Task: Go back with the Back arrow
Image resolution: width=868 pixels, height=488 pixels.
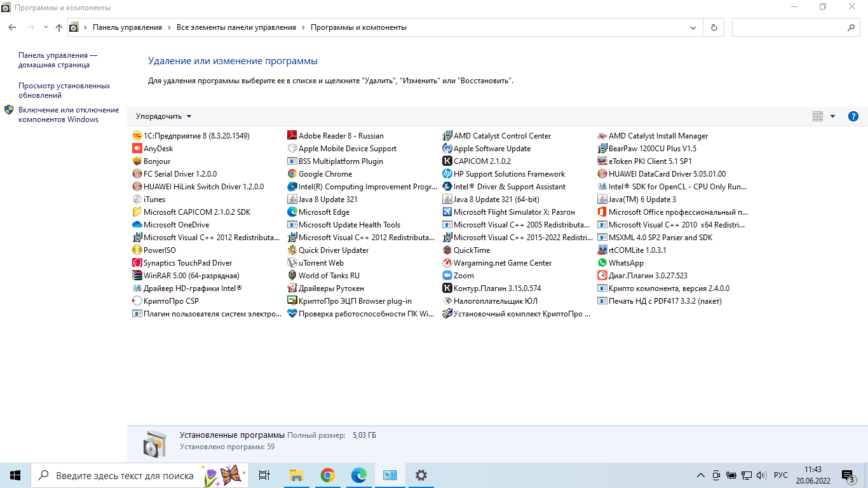Action: (x=12, y=28)
